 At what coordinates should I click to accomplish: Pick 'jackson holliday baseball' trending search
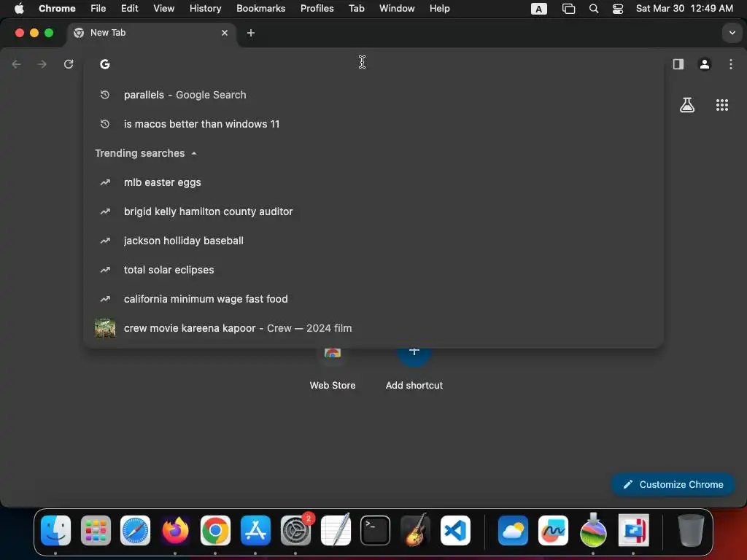point(373,241)
